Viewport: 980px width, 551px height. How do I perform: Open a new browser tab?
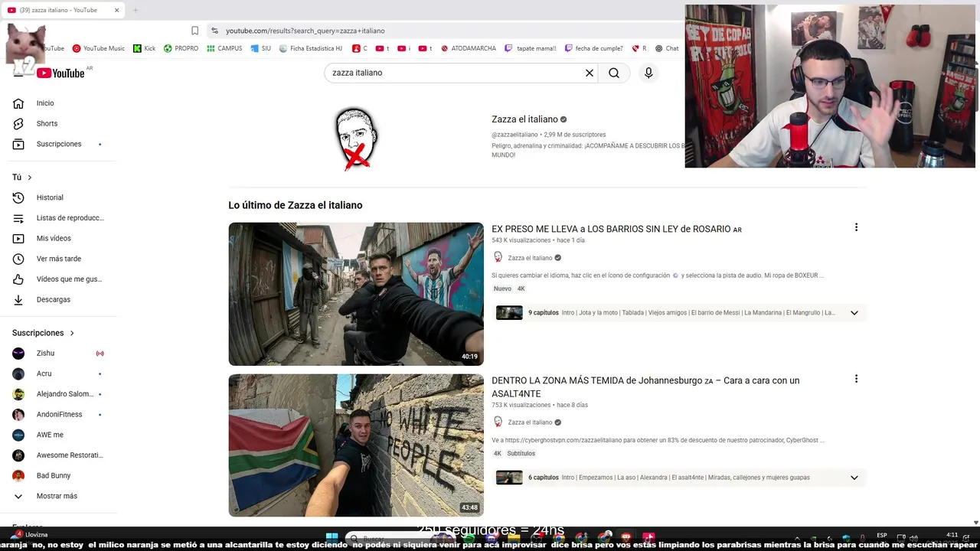pos(136,10)
